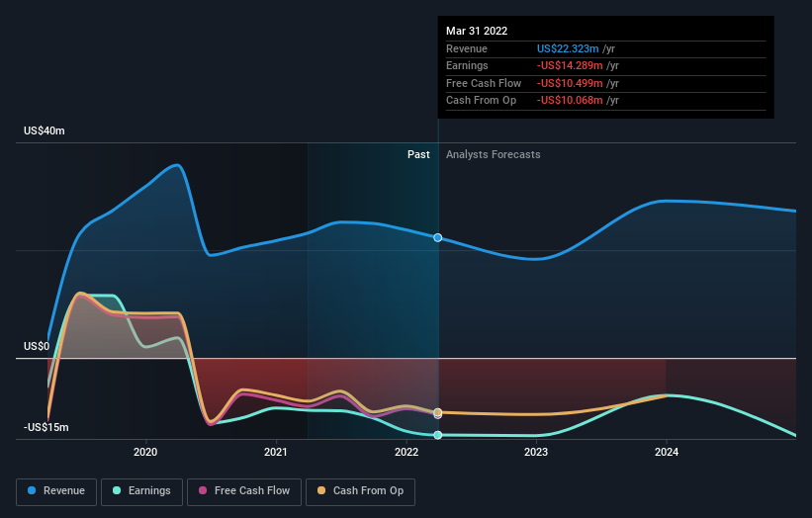Click the Analysts Forecasts label
The image size is (812, 518).
tap(493, 154)
